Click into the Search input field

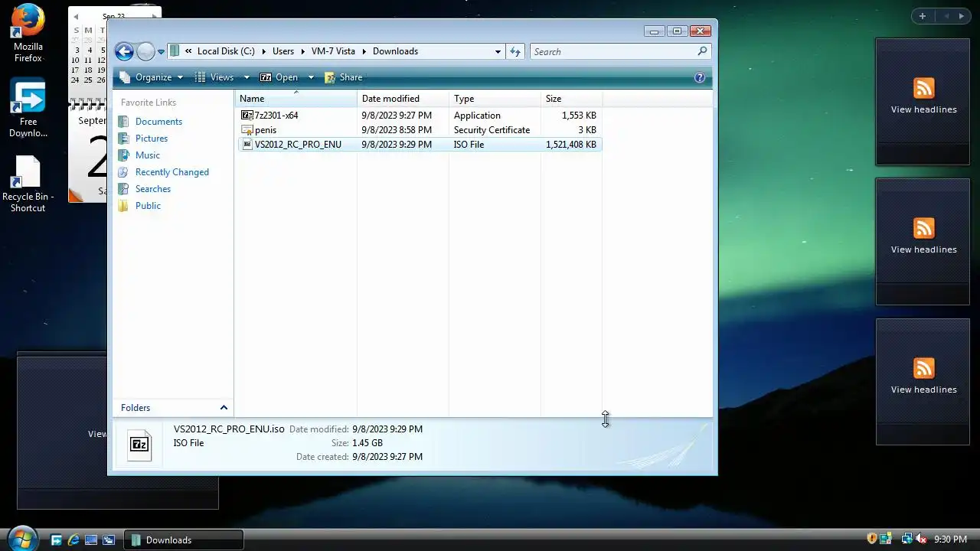(612, 51)
